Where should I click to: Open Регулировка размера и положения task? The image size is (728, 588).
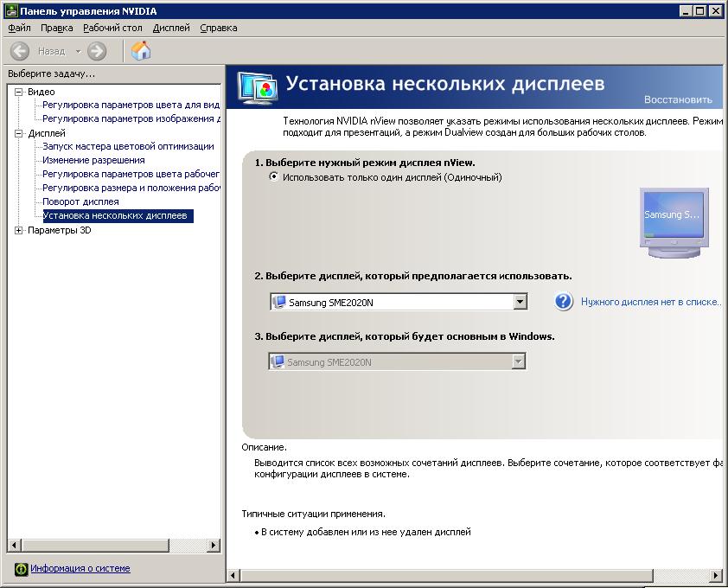click(x=131, y=189)
